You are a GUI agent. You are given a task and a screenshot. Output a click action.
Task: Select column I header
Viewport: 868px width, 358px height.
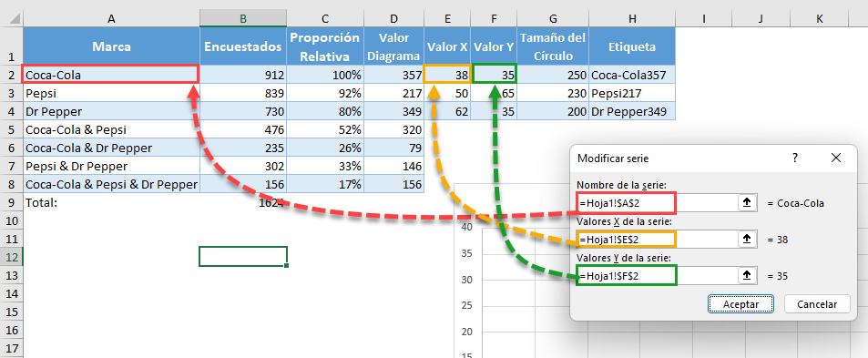tap(703, 19)
